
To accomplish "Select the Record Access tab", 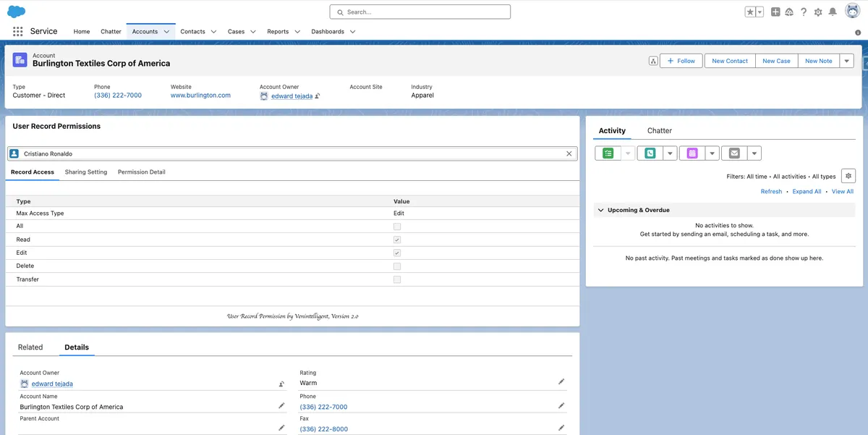I will [33, 172].
